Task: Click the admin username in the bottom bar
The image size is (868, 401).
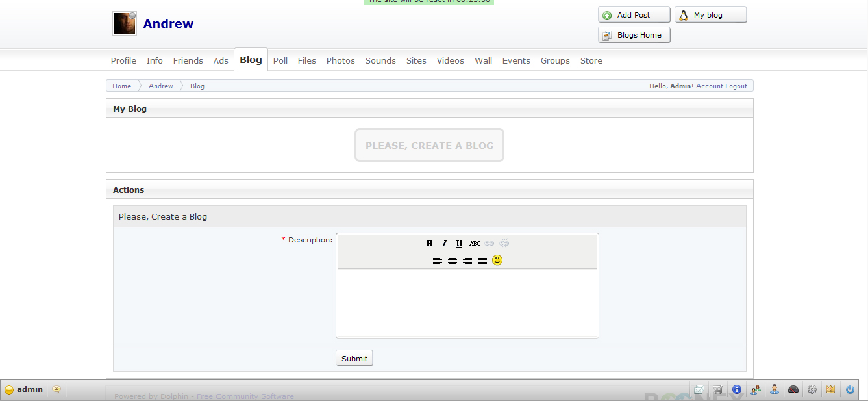Action: [30, 389]
